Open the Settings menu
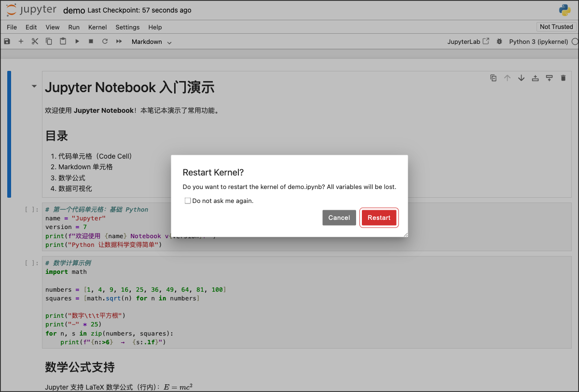This screenshot has width=579, height=392. 127,27
